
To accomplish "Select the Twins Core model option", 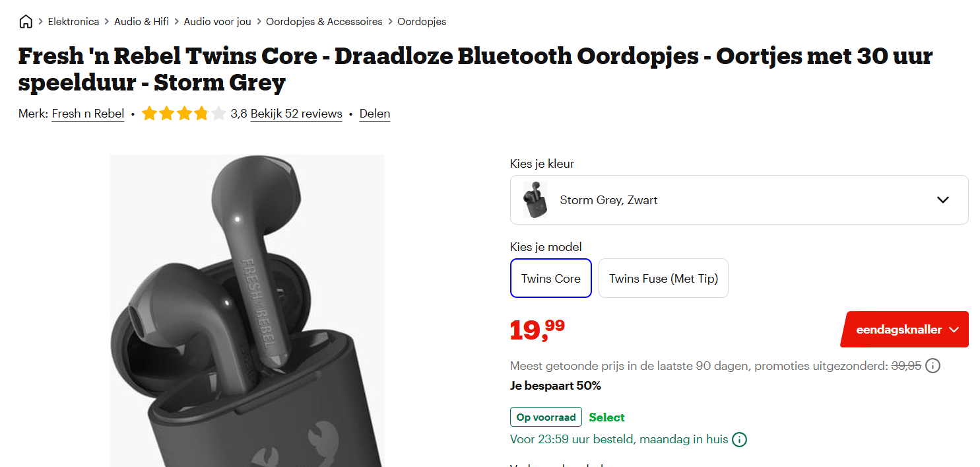I will [550, 278].
